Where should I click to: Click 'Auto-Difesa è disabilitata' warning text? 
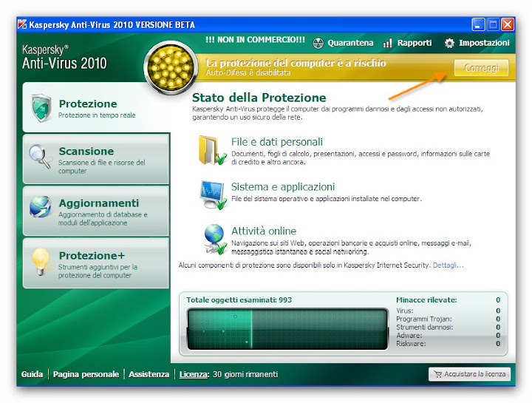point(248,72)
